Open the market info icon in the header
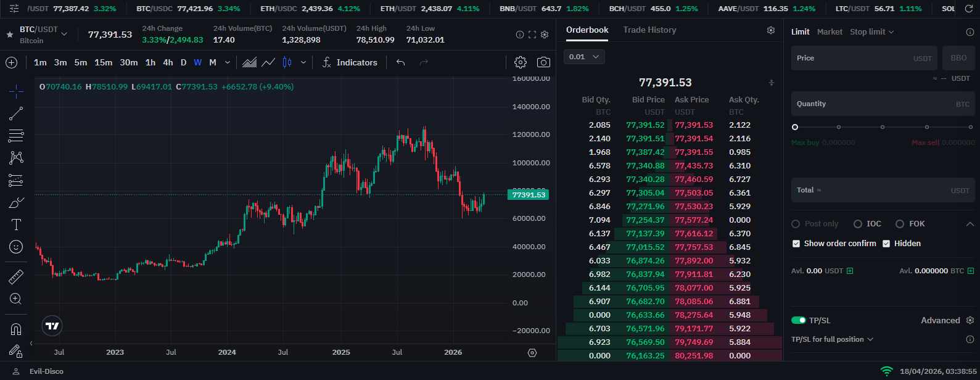 [x=519, y=35]
